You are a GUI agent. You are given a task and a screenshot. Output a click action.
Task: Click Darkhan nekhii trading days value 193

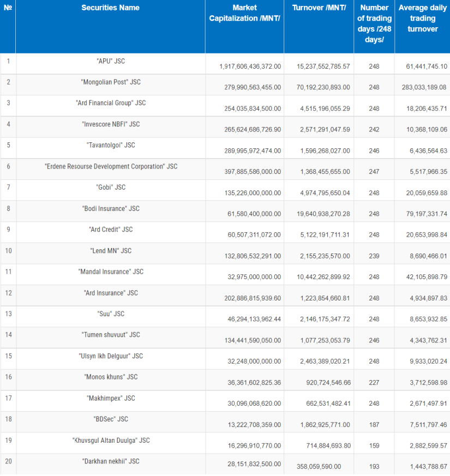click(374, 467)
